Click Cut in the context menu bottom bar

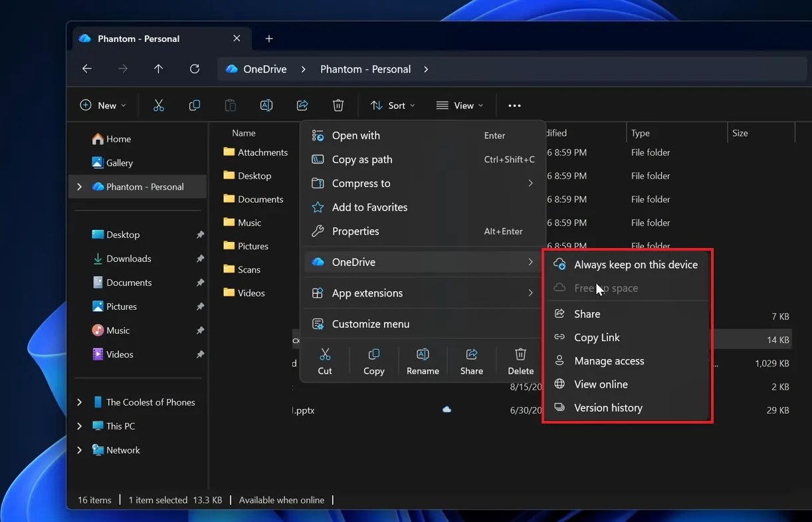325,361
